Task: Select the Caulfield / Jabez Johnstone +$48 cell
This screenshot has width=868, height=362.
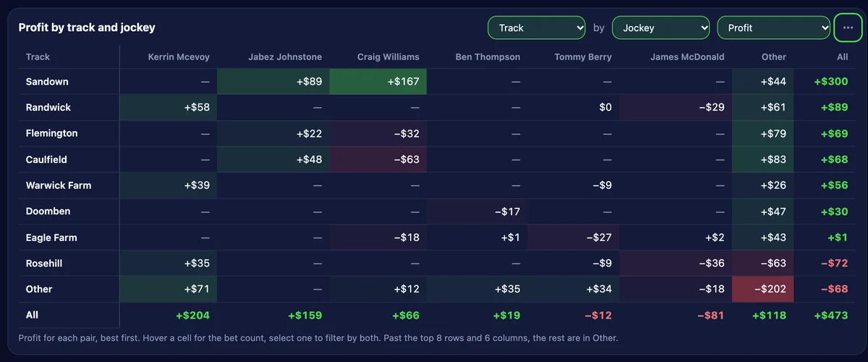Action: pyautogui.click(x=273, y=159)
